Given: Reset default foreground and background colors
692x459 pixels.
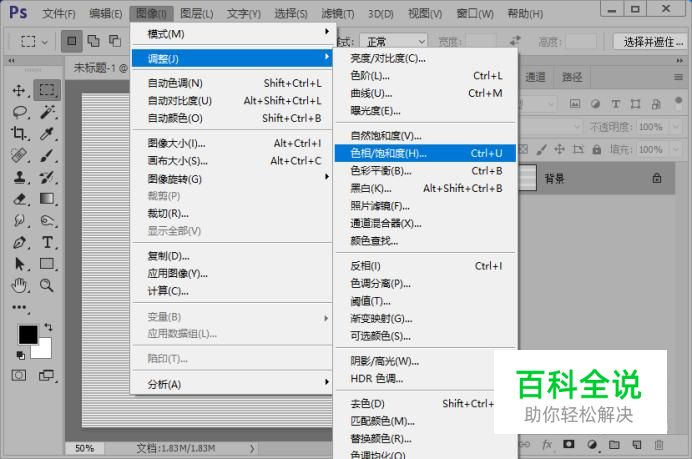Looking at the screenshot, I should coord(20,355).
